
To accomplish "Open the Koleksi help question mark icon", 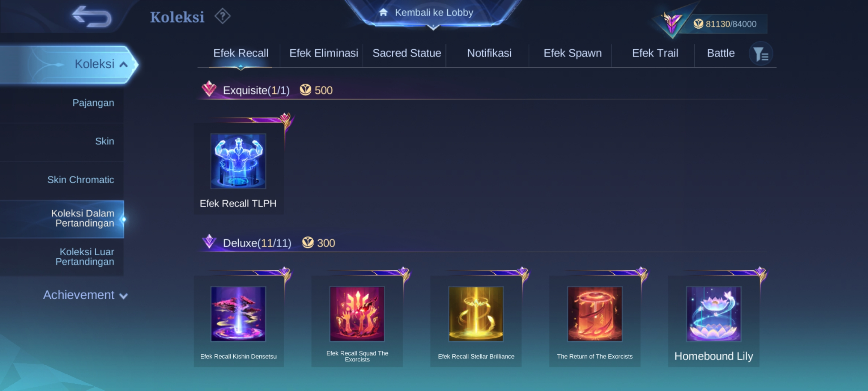I will (222, 16).
